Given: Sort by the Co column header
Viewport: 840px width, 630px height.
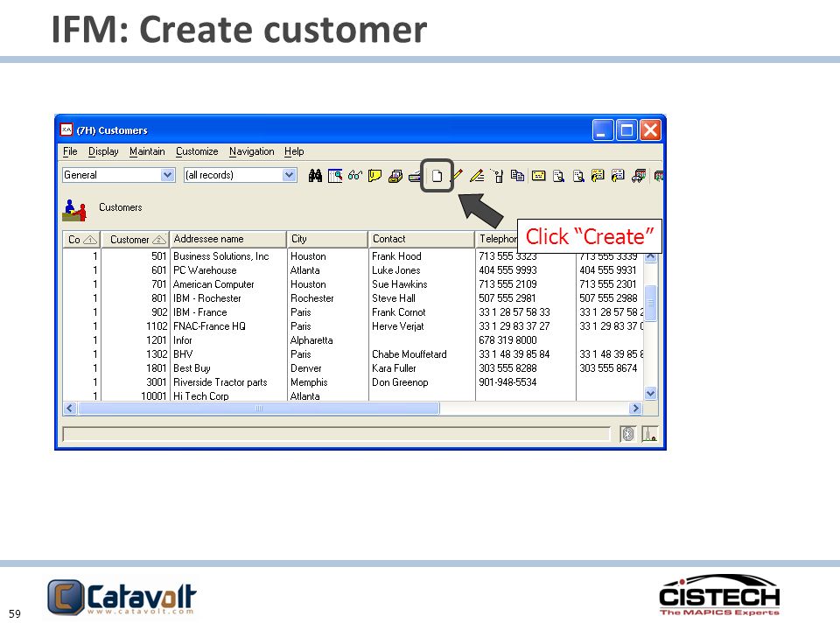Looking at the screenshot, I should pyautogui.click(x=82, y=240).
